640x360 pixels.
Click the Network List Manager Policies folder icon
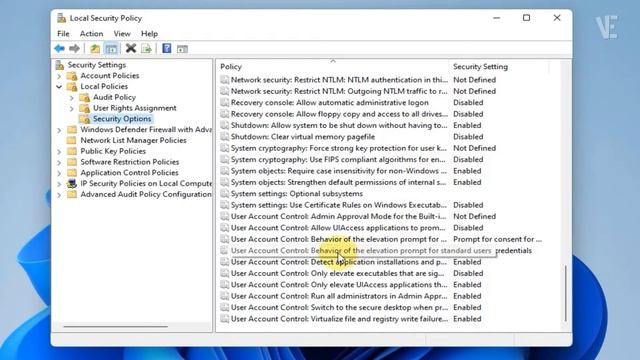coord(71,140)
